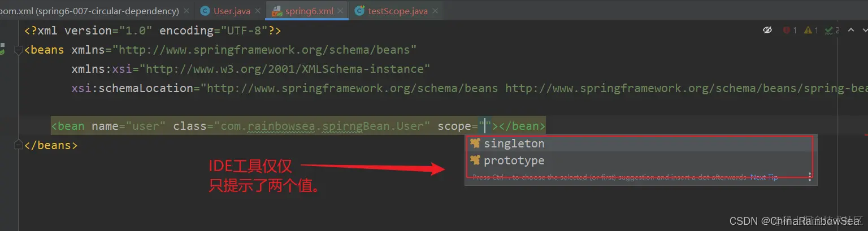The width and height of the screenshot is (868, 231).
Task: Close the spring6.xml tab
Action: click(340, 11)
